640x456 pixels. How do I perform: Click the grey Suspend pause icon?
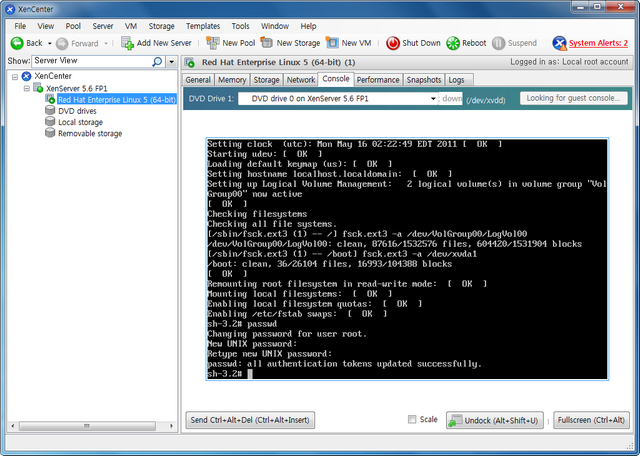(498, 43)
